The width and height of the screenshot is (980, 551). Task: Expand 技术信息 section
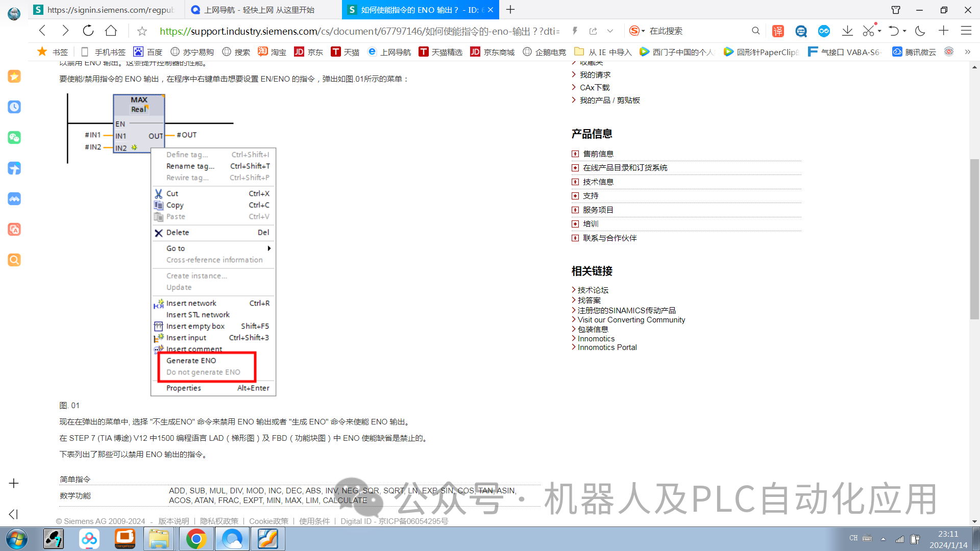click(x=575, y=182)
